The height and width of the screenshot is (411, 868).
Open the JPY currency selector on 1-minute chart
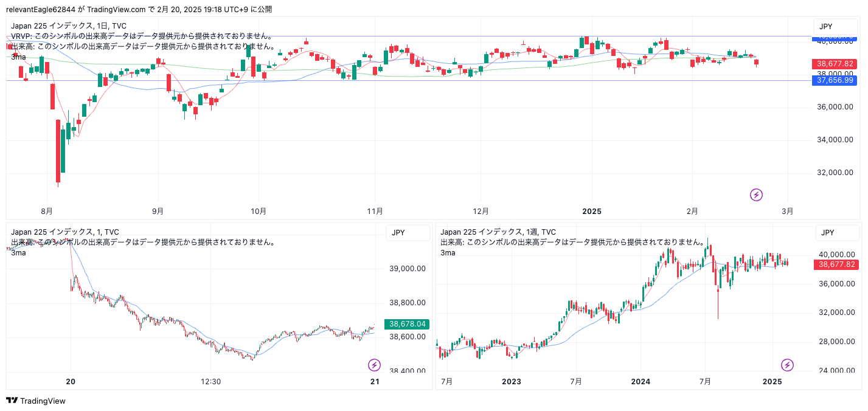point(399,232)
